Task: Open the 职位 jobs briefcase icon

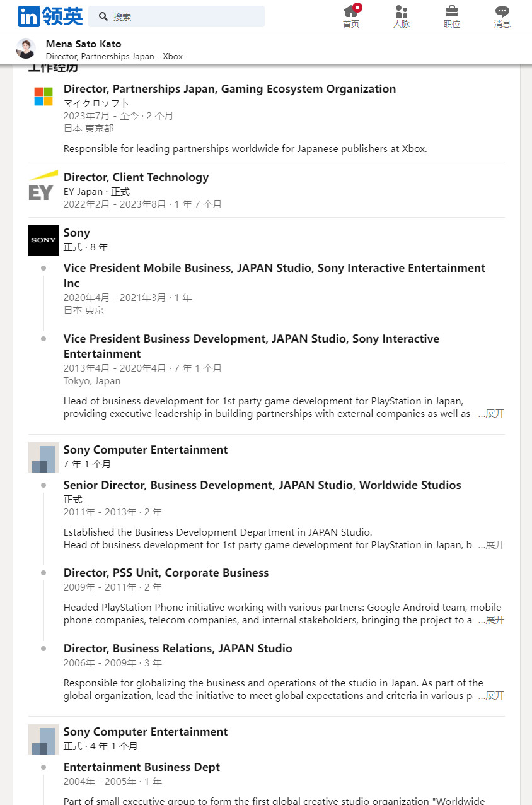Action: tap(452, 16)
